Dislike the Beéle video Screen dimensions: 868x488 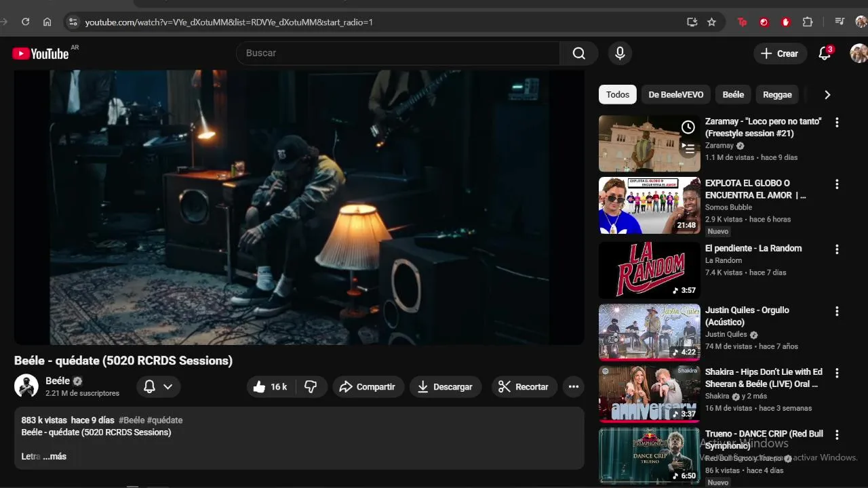tap(311, 387)
